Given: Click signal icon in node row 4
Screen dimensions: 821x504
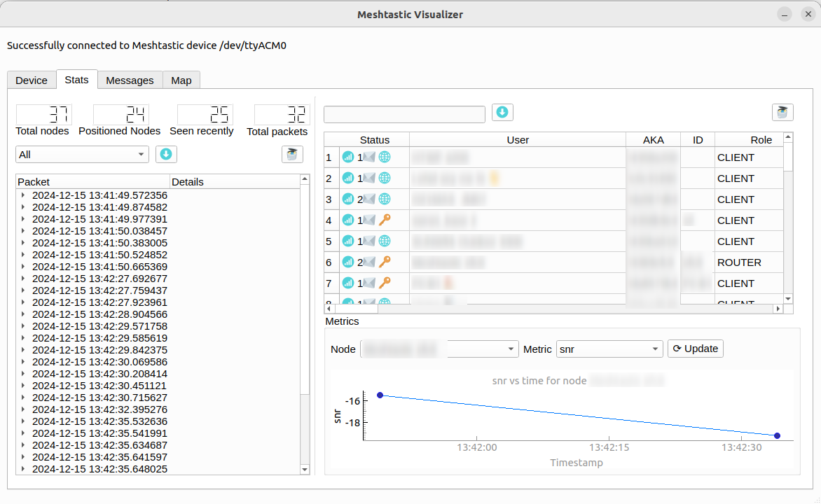Looking at the screenshot, I should [x=348, y=220].
